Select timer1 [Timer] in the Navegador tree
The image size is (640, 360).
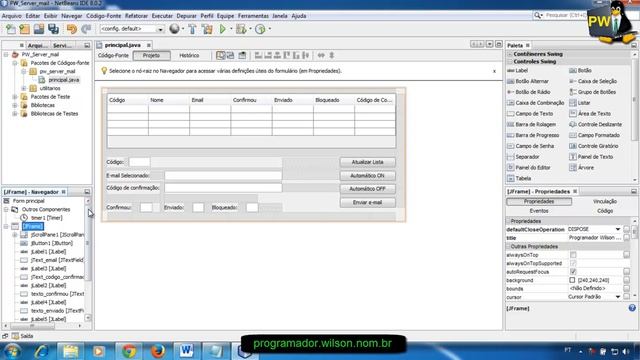click(47, 218)
